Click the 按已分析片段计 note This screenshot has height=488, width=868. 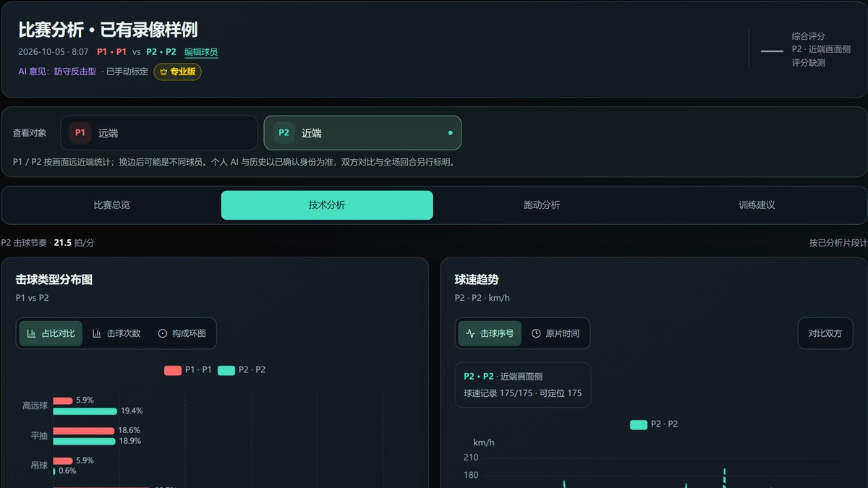[838, 243]
